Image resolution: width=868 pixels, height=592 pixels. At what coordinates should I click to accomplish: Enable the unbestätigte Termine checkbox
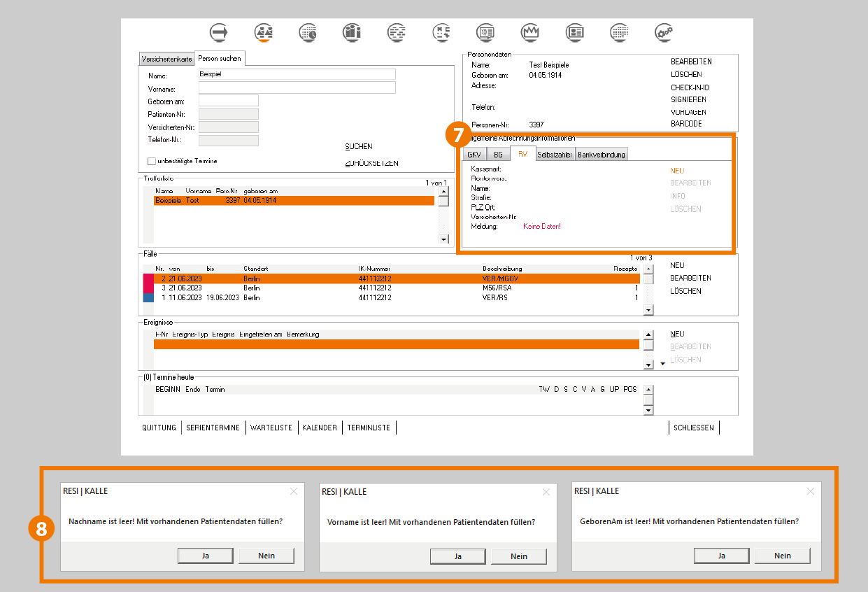152,161
